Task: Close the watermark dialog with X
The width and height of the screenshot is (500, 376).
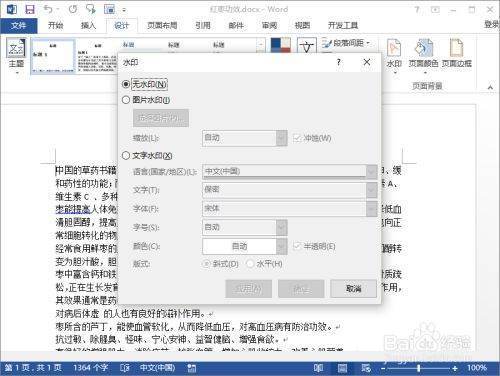Action: (367, 62)
